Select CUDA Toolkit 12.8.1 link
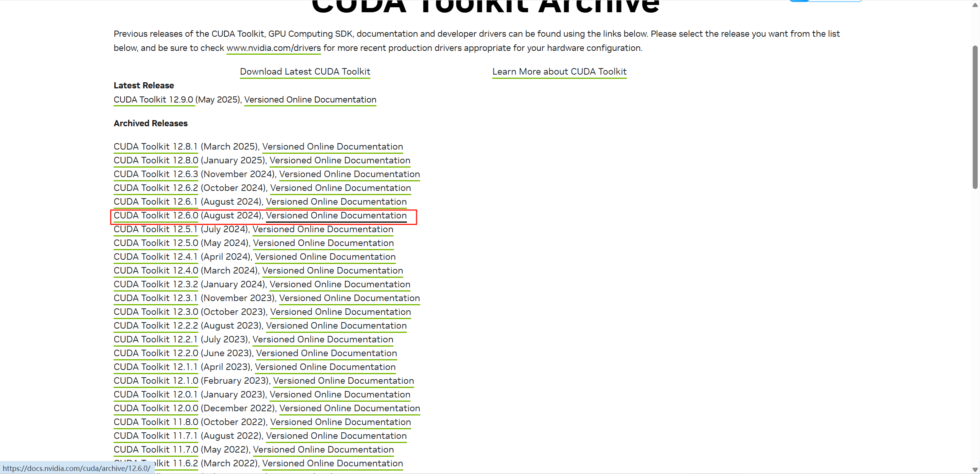This screenshot has height=474, width=980. coord(156,147)
